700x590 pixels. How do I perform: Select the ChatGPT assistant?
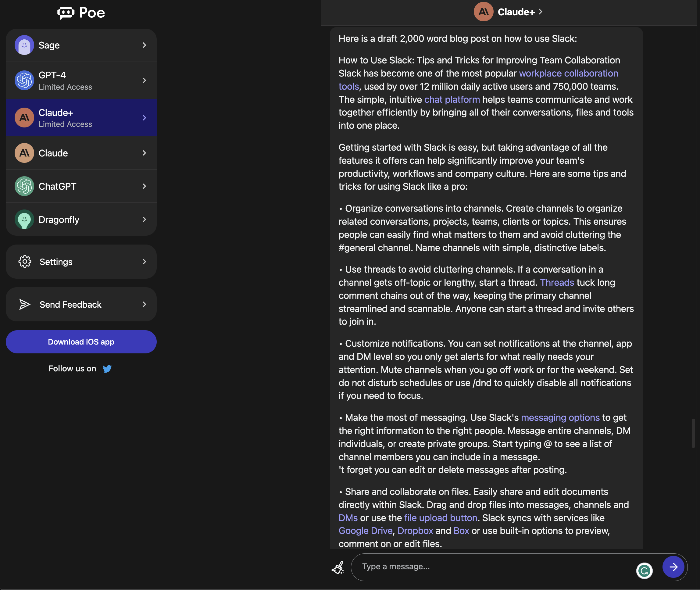81,186
